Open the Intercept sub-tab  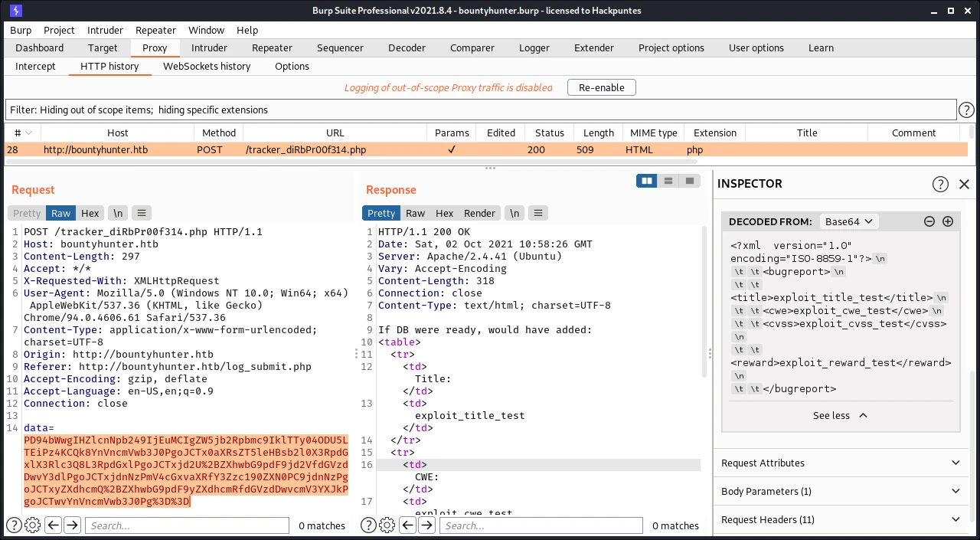(35, 66)
